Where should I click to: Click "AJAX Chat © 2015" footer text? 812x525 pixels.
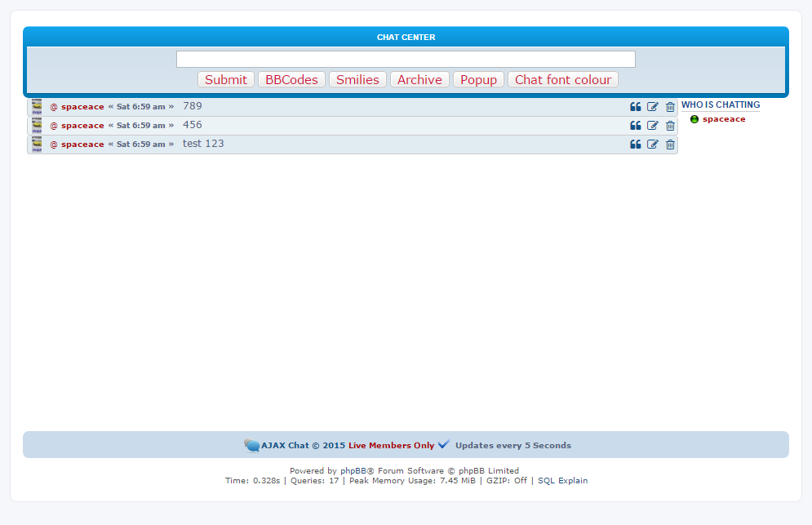pyautogui.click(x=303, y=446)
